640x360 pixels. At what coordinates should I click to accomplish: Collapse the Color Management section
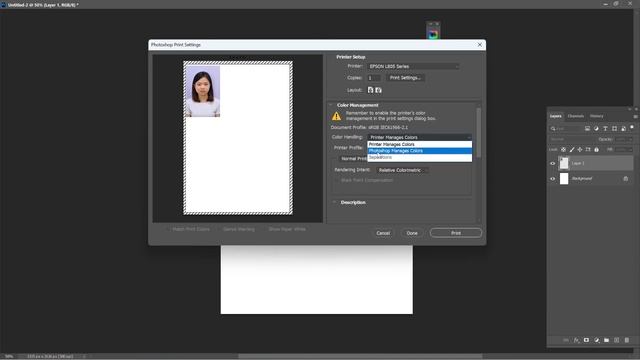(x=331, y=105)
